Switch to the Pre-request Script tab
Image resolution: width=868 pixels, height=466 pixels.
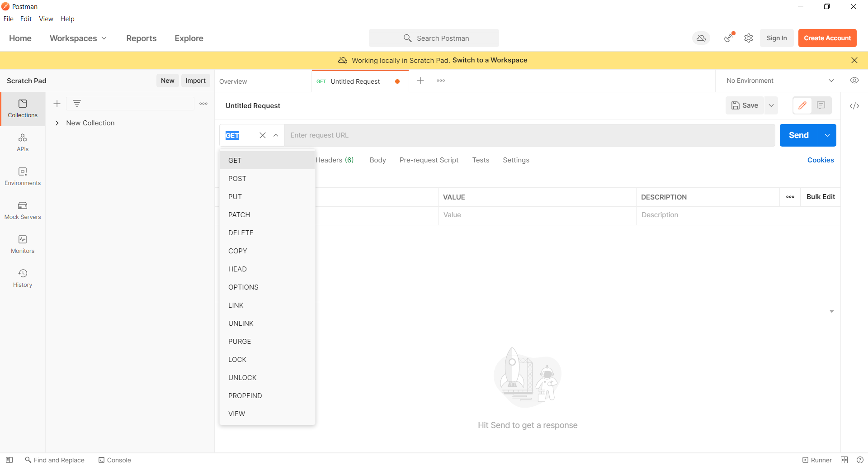pos(429,160)
